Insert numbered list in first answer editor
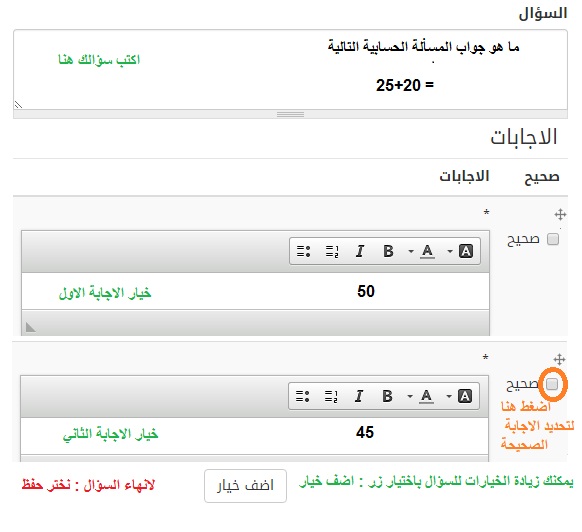 point(332,251)
